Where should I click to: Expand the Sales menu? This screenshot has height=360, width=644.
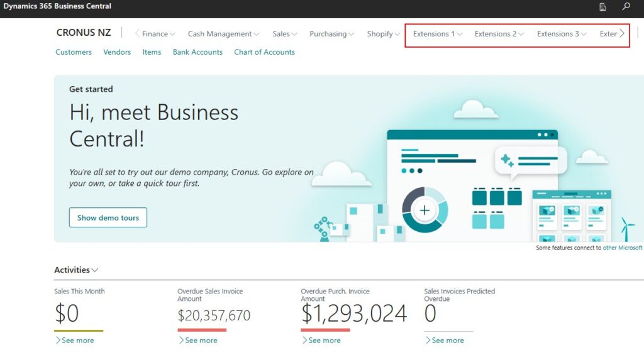pyautogui.click(x=285, y=34)
